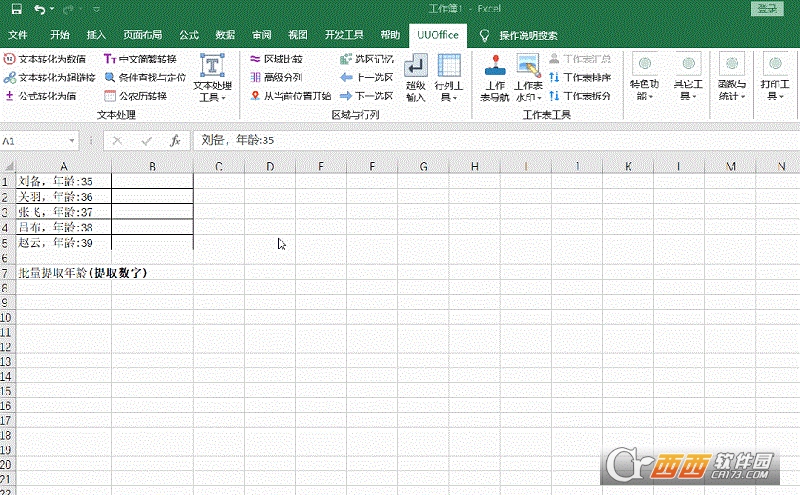Click 工作表拆分 (worksheet split)
800x495 pixels.
coord(580,96)
